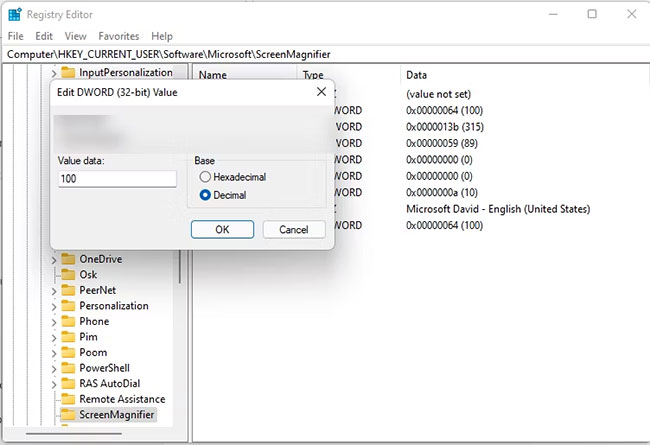Click the Osk folder icon
Image resolution: width=650 pixels, height=445 pixels.
[68, 275]
